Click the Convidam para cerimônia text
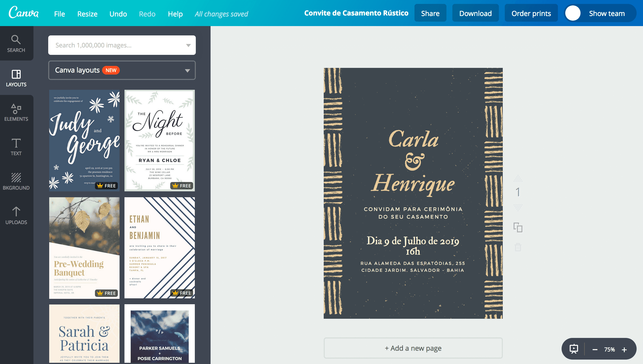This screenshot has height=364, width=643. pyautogui.click(x=413, y=213)
